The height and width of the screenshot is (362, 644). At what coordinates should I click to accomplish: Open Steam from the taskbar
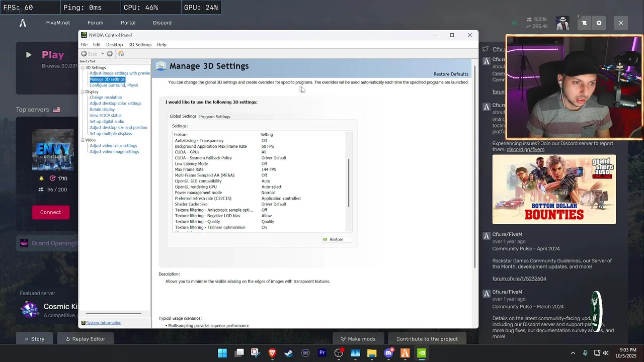tap(289, 353)
